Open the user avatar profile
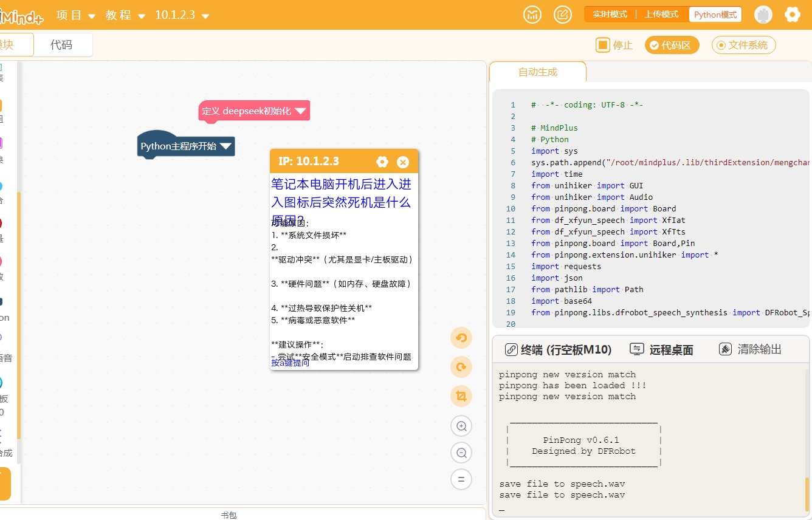Viewport: 812px width, 520px height. pos(763,15)
